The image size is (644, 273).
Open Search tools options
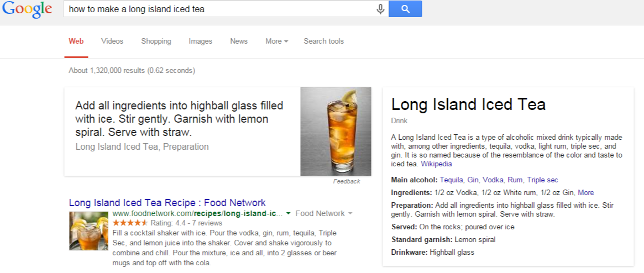323,41
